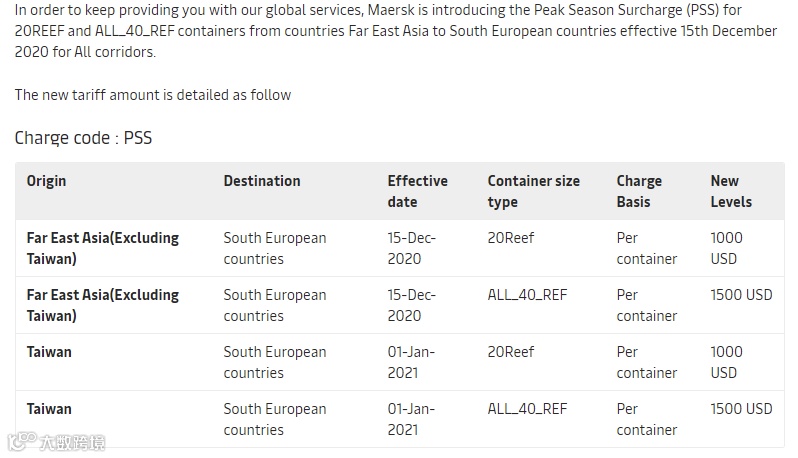Click the Destination column header
This screenshot has width=798, height=458.
pos(262,181)
